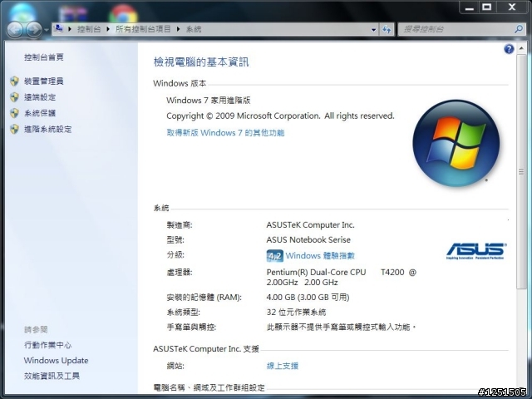Open 裝置管理員 in sidebar
This screenshot has height=399, width=532.
pyautogui.click(x=44, y=81)
